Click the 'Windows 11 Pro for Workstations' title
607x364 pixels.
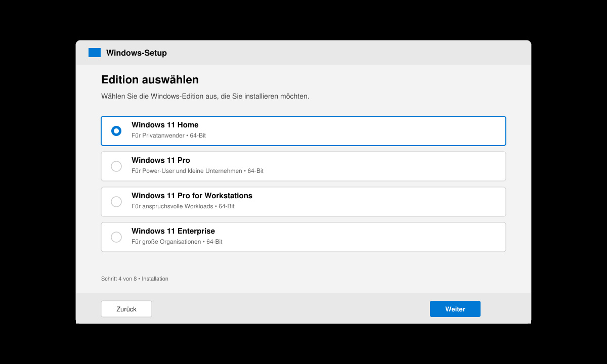[192, 196]
